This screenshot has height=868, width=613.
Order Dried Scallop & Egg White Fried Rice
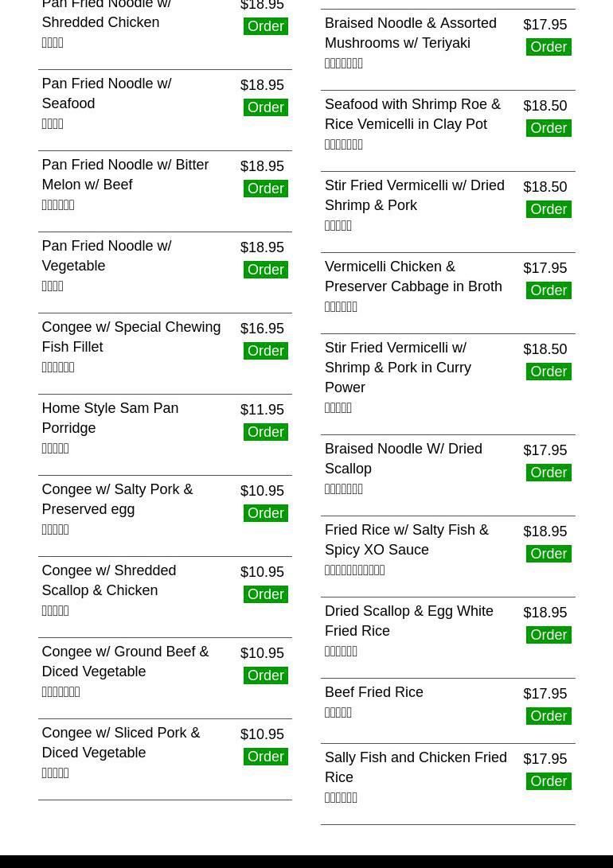pos(549,635)
